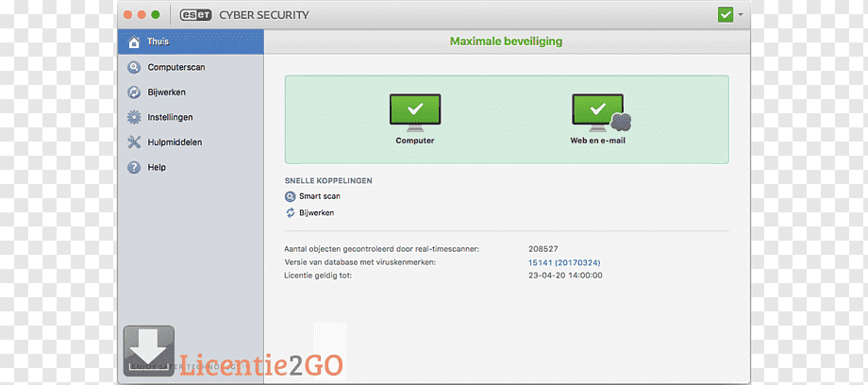
Task: Click the Computer protection monitor icon
Action: (x=414, y=112)
